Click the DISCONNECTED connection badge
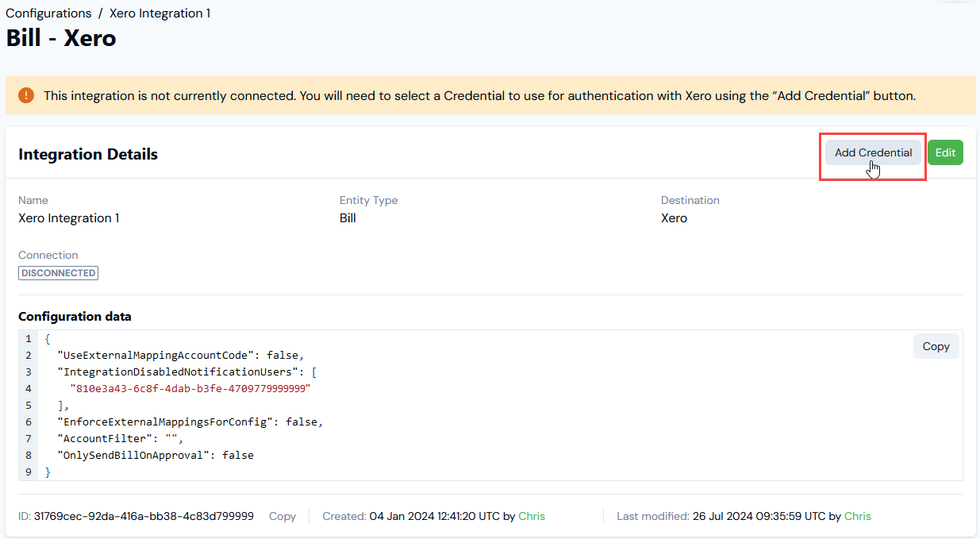Viewport: 980px width, 539px height. pyautogui.click(x=58, y=272)
